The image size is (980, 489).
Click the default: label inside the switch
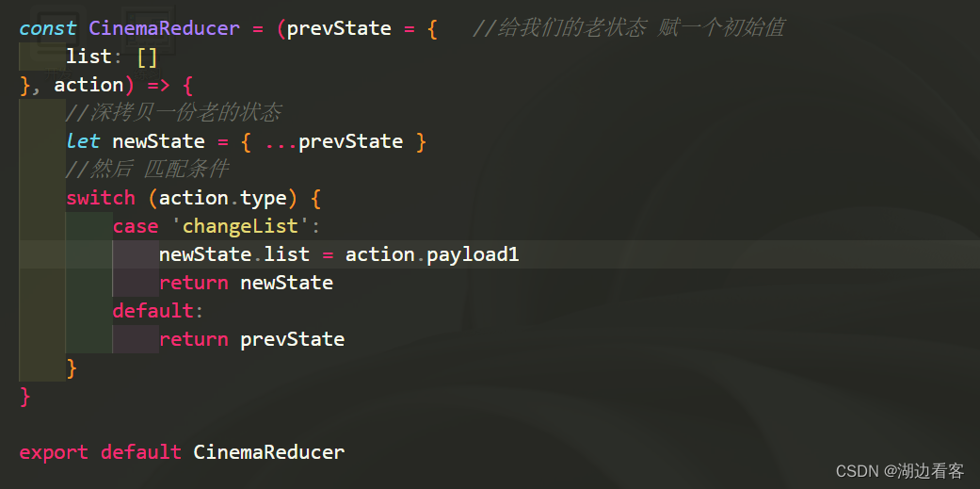click(158, 311)
